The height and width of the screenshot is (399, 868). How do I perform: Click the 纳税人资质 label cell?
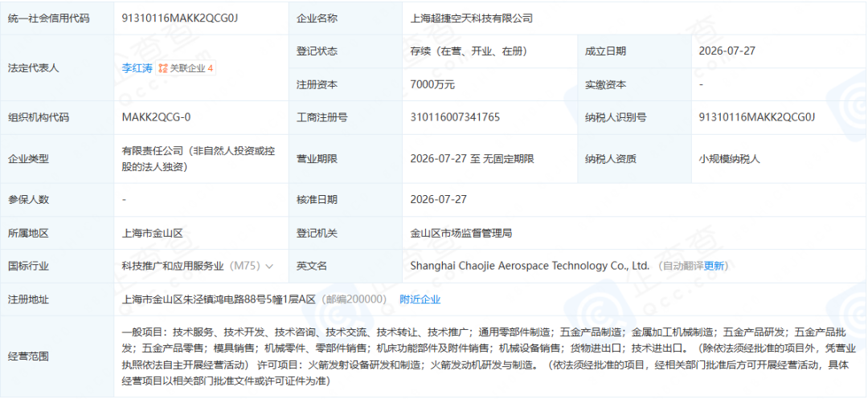(634, 159)
